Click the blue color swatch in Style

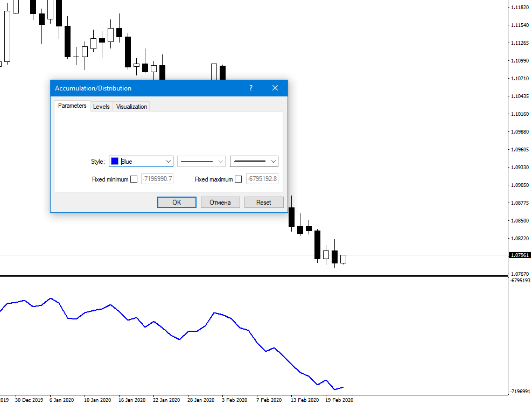[x=115, y=161]
